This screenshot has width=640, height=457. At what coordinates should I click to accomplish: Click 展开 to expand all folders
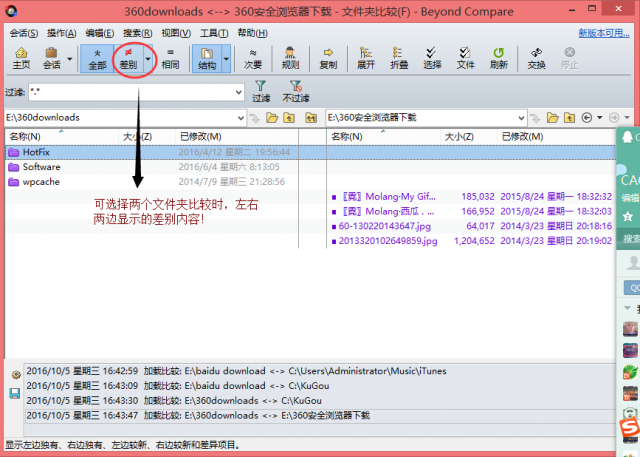coord(365,58)
